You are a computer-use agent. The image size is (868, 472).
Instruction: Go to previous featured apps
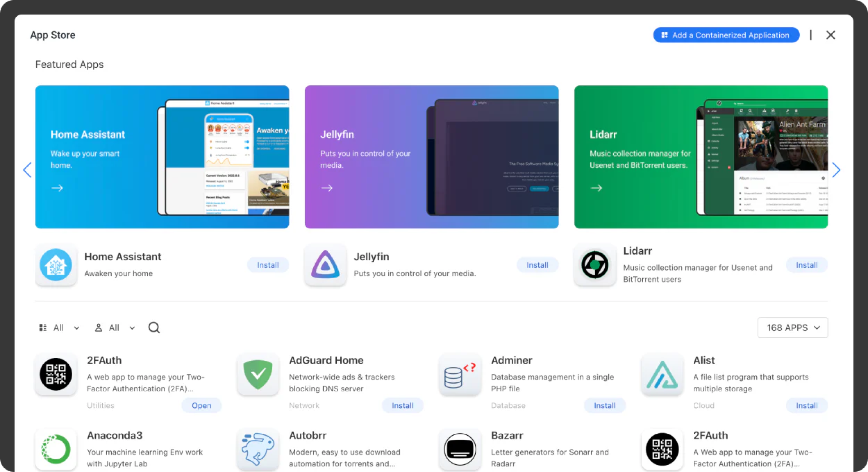pos(27,170)
